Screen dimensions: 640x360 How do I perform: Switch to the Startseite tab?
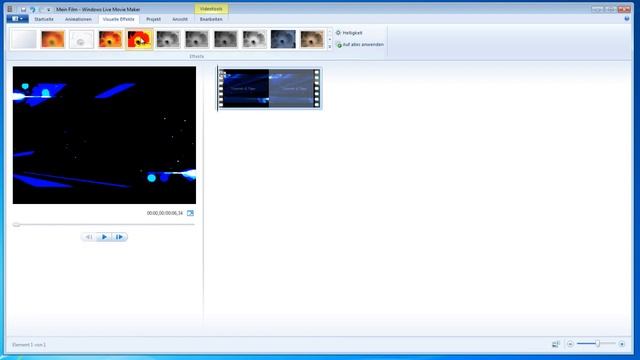[x=44, y=19]
